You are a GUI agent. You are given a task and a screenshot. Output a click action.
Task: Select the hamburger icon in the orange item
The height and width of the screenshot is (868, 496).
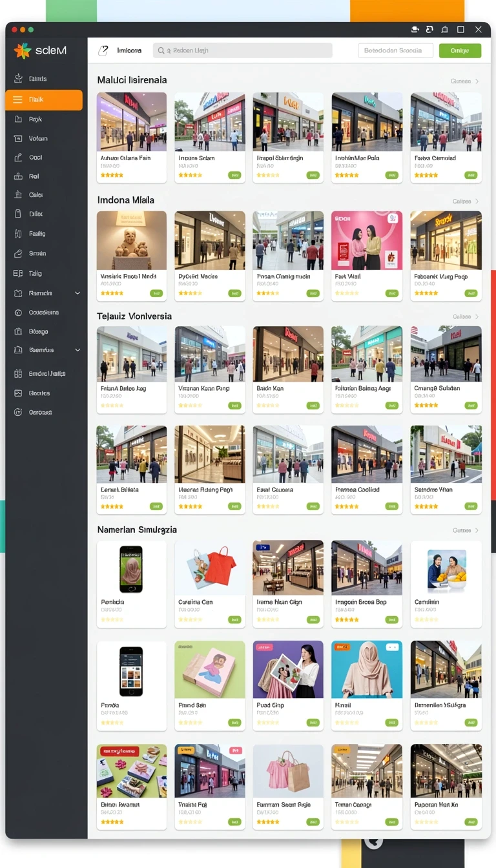pos(17,100)
